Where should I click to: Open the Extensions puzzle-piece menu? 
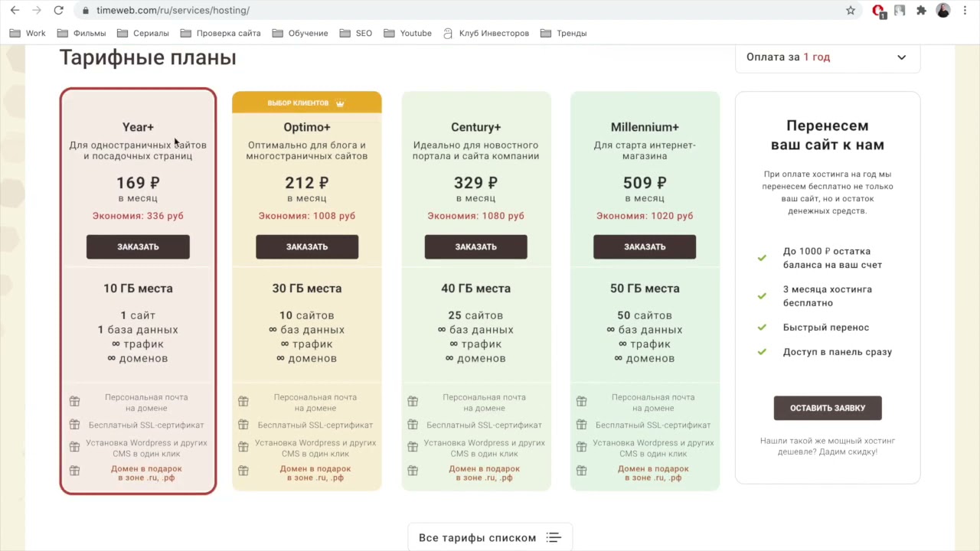(921, 11)
